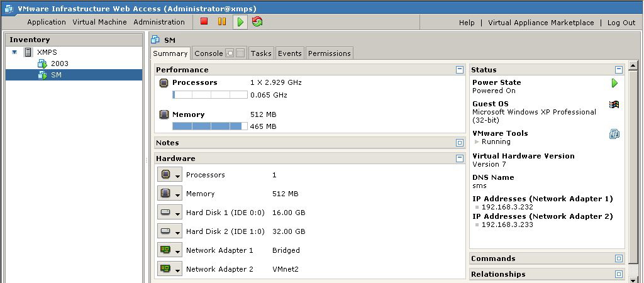This screenshot has width=644, height=283.
Task: Click the Bridged network adapter value
Action: pos(286,250)
